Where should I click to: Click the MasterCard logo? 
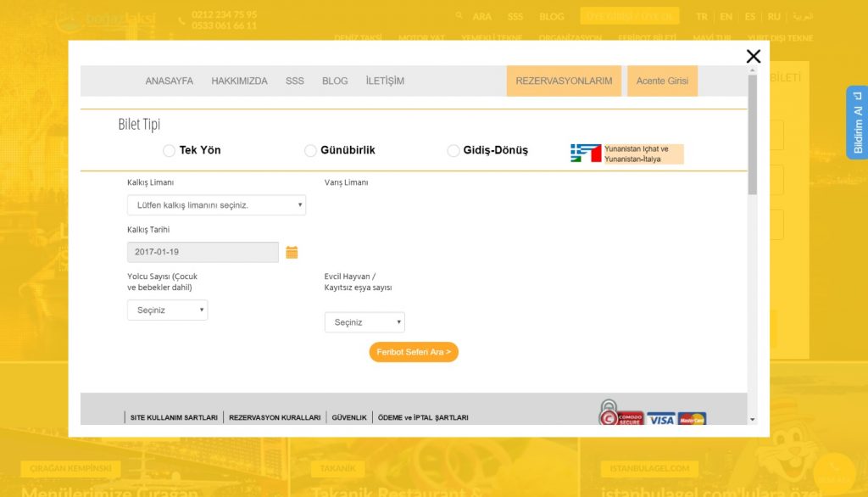click(x=692, y=419)
